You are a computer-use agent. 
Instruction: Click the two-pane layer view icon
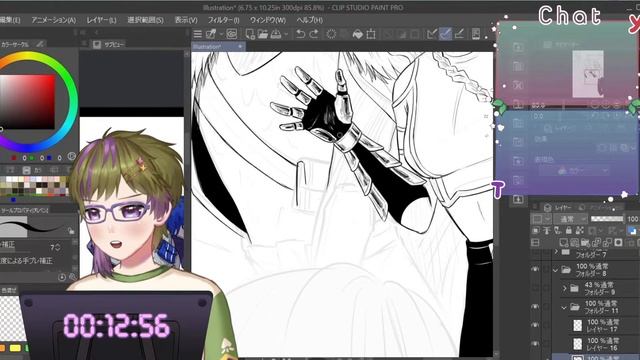[x=535, y=242]
